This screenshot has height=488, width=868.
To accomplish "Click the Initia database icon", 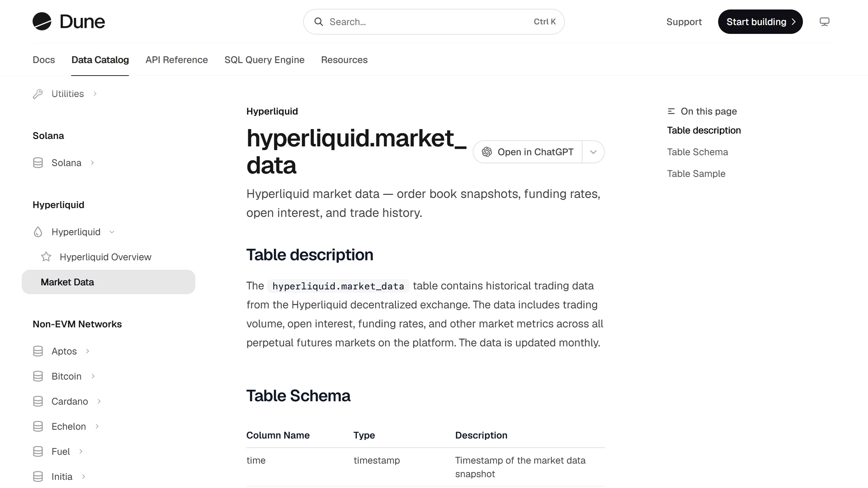I will click(x=38, y=476).
